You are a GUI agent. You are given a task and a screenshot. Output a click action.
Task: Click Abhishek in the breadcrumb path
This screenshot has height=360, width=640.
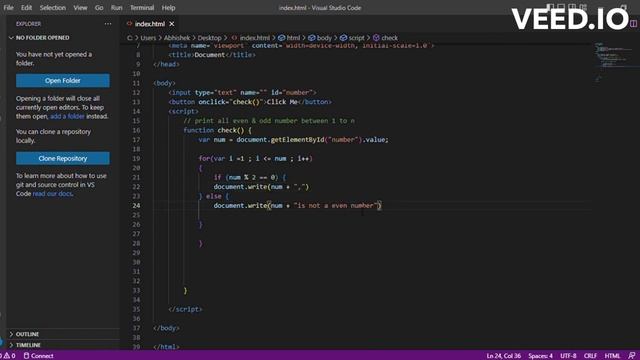[x=177, y=38]
